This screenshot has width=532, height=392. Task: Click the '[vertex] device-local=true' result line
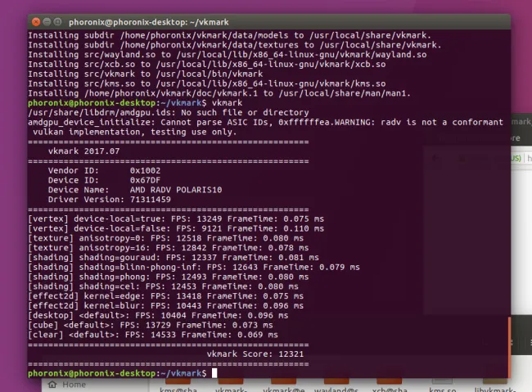pyautogui.click(x=176, y=219)
